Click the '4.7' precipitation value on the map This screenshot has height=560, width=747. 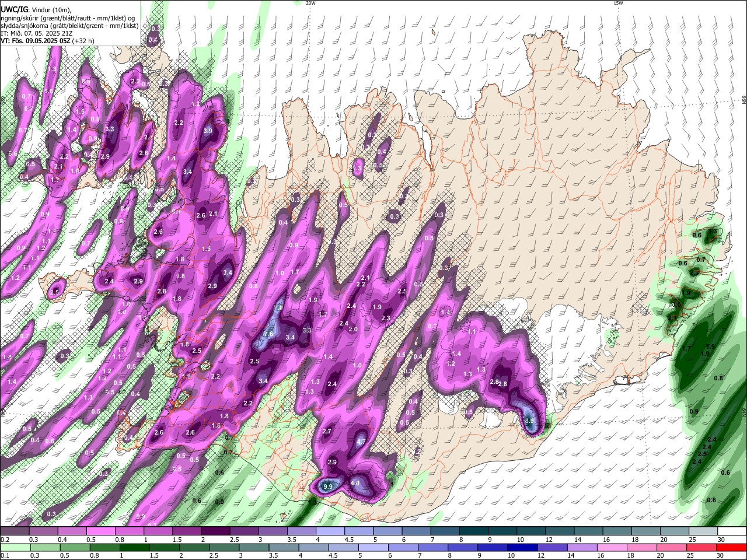(x=361, y=442)
